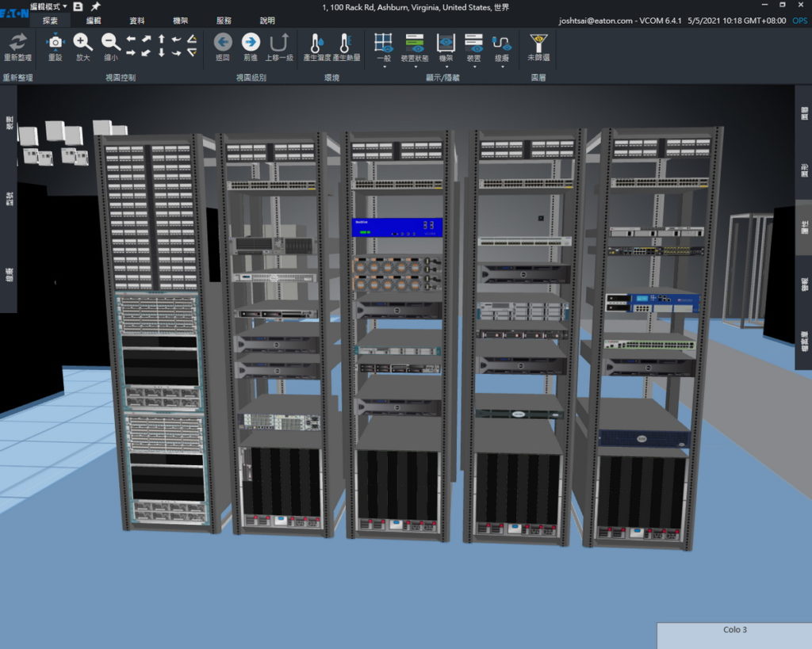
Task: Toggle 裝置 device visibility
Action: point(473,43)
